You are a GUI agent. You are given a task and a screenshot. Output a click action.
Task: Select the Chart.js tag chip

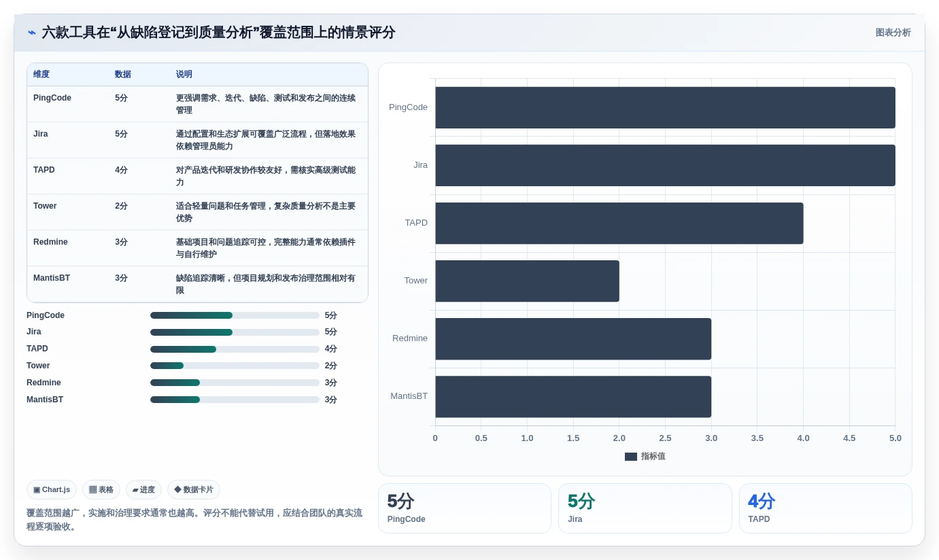pyautogui.click(x=52, y=489)
